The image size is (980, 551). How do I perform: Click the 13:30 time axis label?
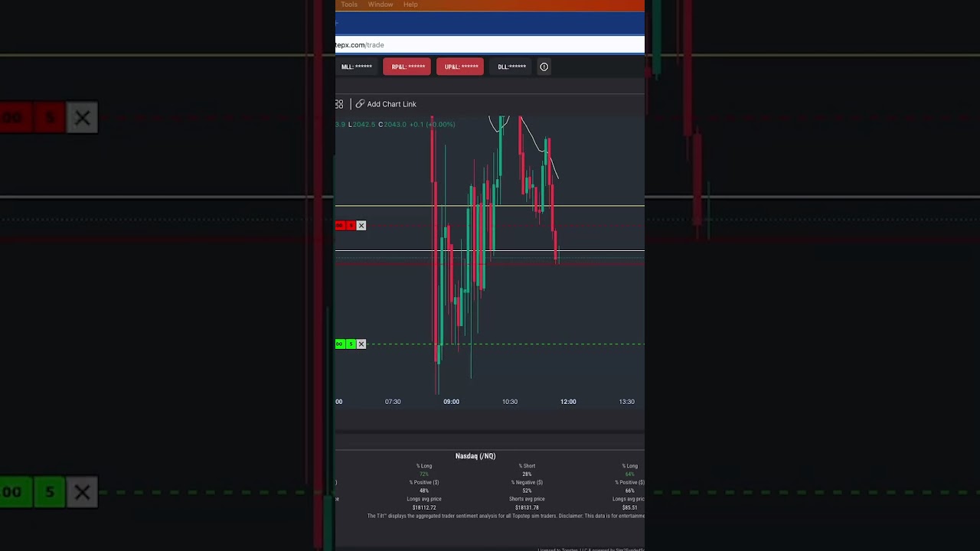[x=626, y=402]
